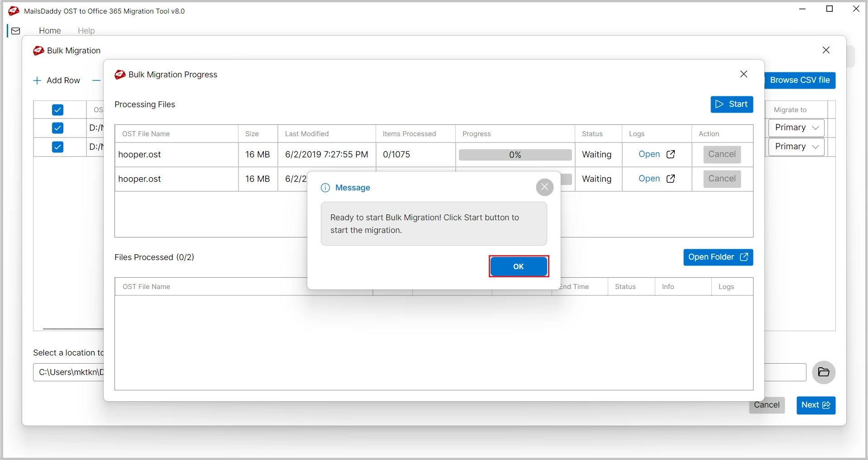This screenshot has height=460, width=868.
Task: Click the mail envelope icon beside Home
Action: [16, 31]
